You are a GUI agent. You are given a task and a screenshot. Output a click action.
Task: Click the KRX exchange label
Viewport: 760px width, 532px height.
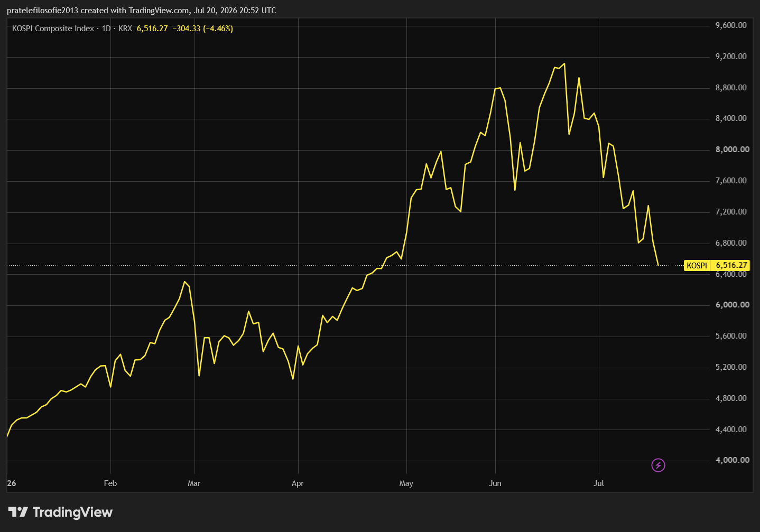pyautogui.click(x=125, y=29)
